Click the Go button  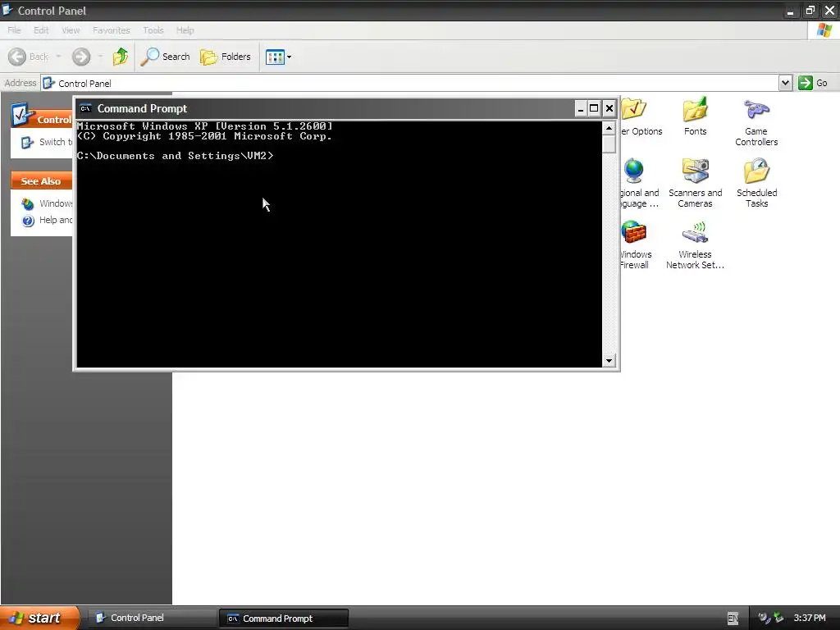(x=813, y=83)
